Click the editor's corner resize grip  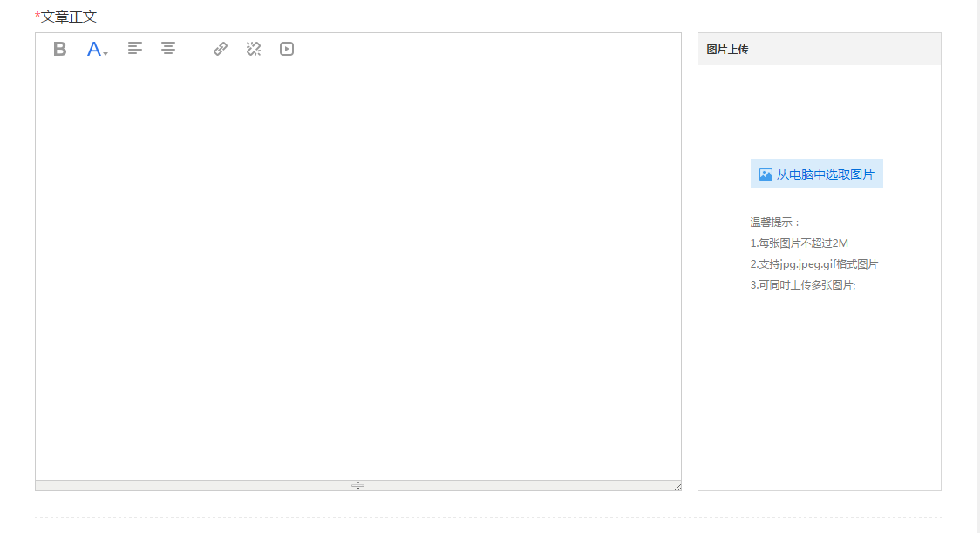(x=677, y=486)
